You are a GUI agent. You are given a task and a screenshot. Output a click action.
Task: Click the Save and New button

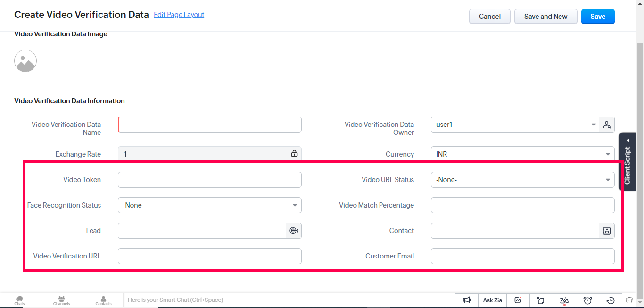tap(545, 17)
